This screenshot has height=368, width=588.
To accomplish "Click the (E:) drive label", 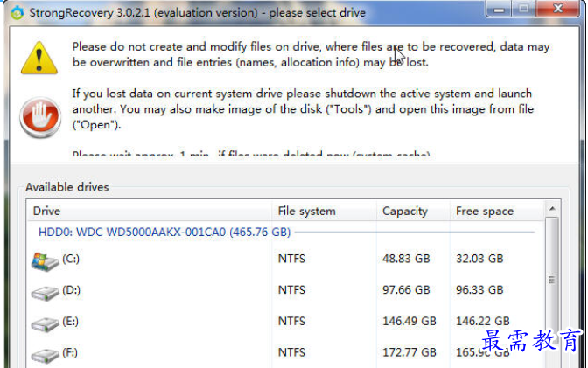I will [71, 321].
